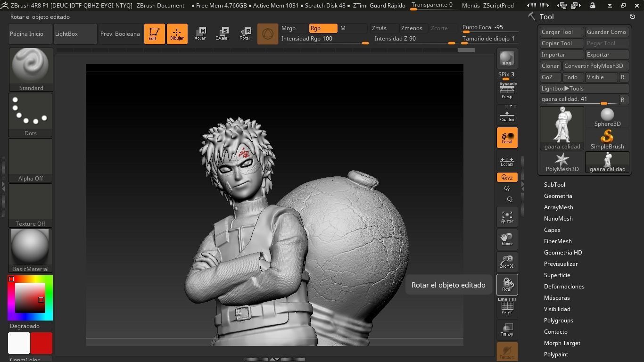Viewport: 644px width, 362px height.
Task: Toggle the Fantasm ghost button
Action: click(x=507, y=352)
